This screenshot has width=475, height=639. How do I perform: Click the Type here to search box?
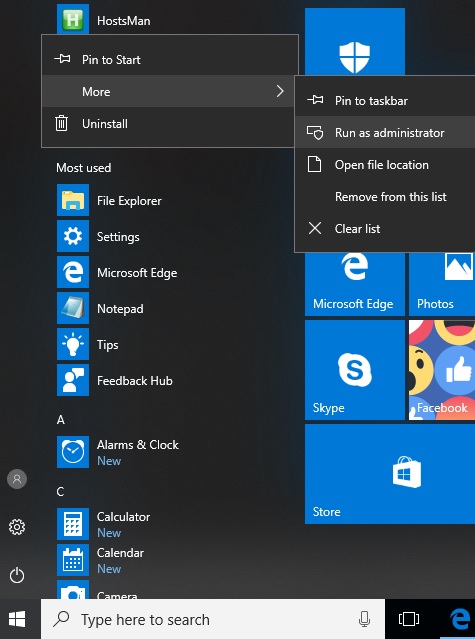[x=213, y=619]
